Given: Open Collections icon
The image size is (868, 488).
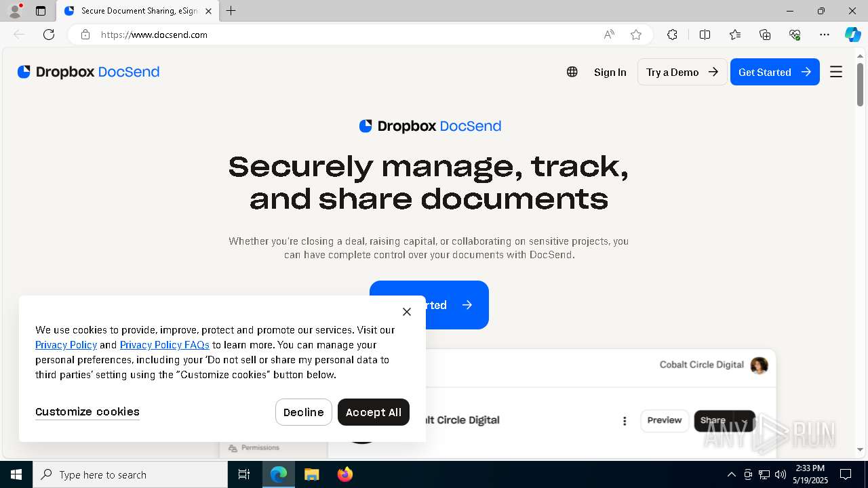Looking at the screenshot, I should click(x=765, y=35).
